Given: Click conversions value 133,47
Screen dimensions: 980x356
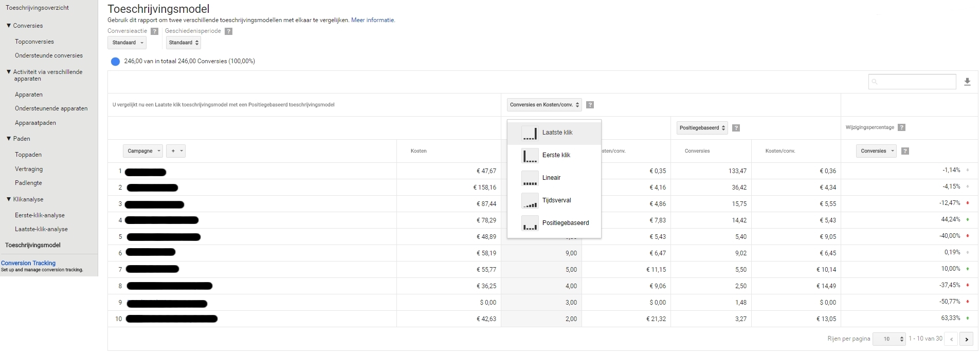Looking at the screenshot, I should (x=737, y=171).
